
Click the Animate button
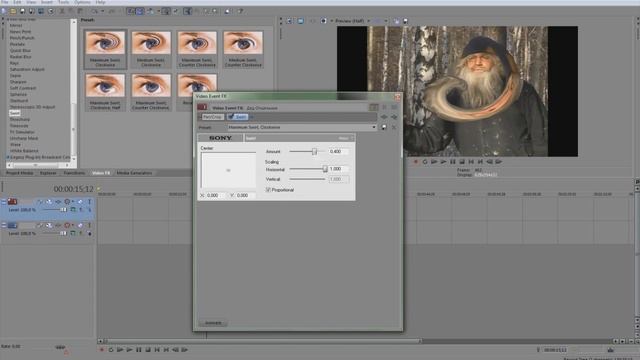[213, 323]
